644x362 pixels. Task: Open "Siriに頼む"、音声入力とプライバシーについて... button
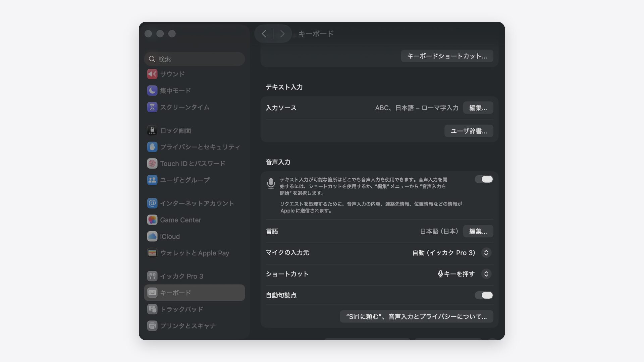tap(416, 316)
